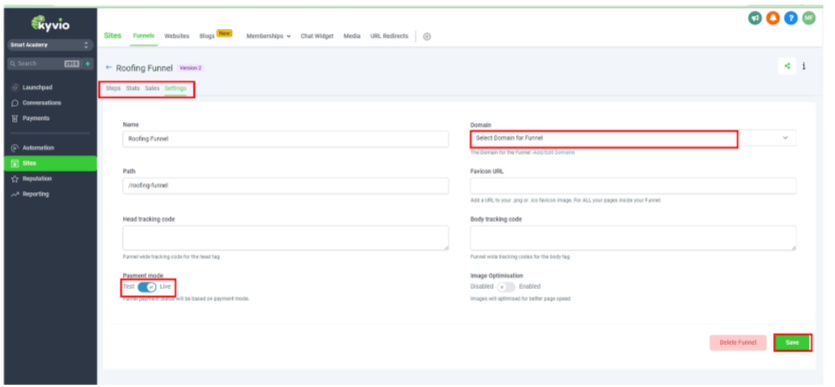Open the Add/Edit Domains link
835x387 pixels.
(x=554, y=152)
